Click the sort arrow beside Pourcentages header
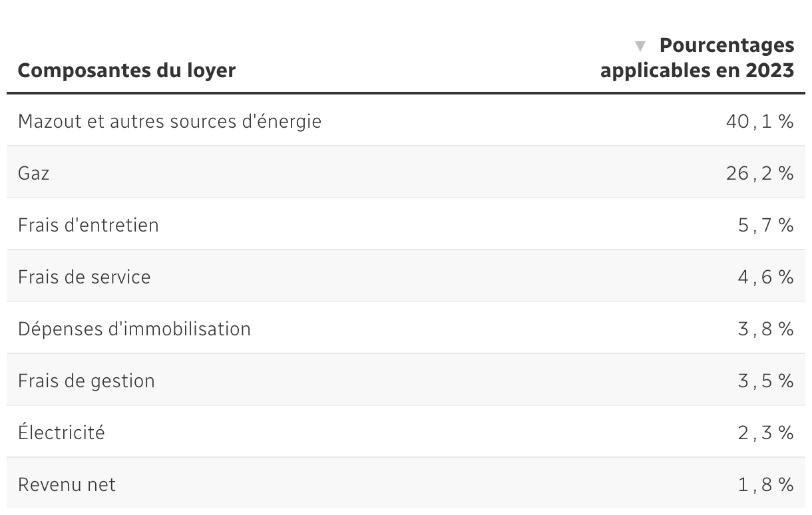Screen dimensions: 812x515 point(640,47)
